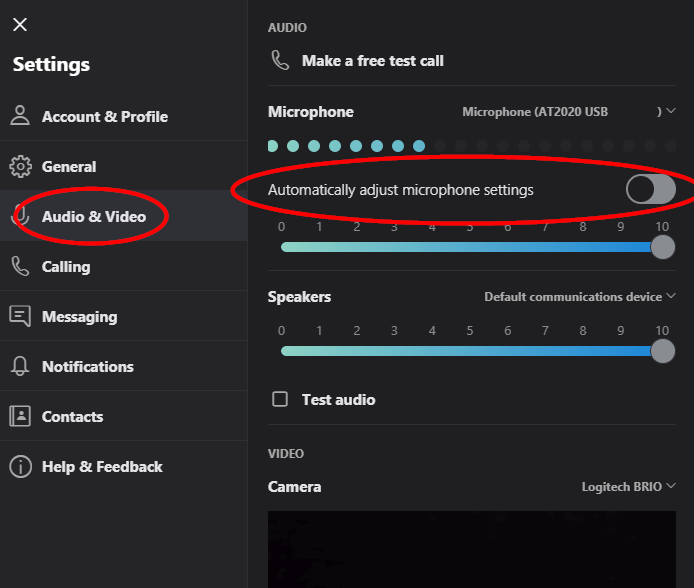Open the General settings section
This screenshot has width=694, height=588.
coord(123,166)
